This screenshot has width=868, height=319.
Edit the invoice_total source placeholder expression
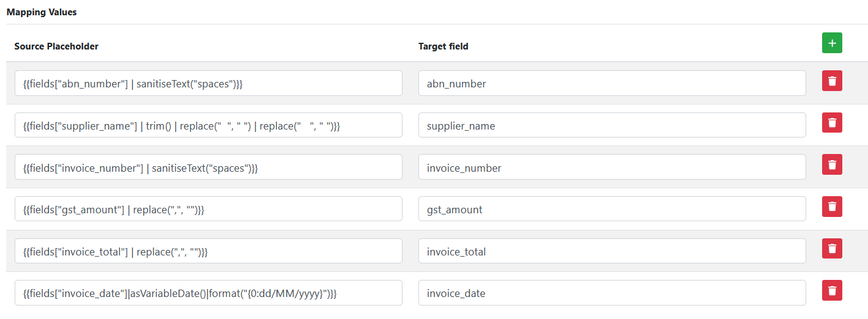click(x=208, y=252)
